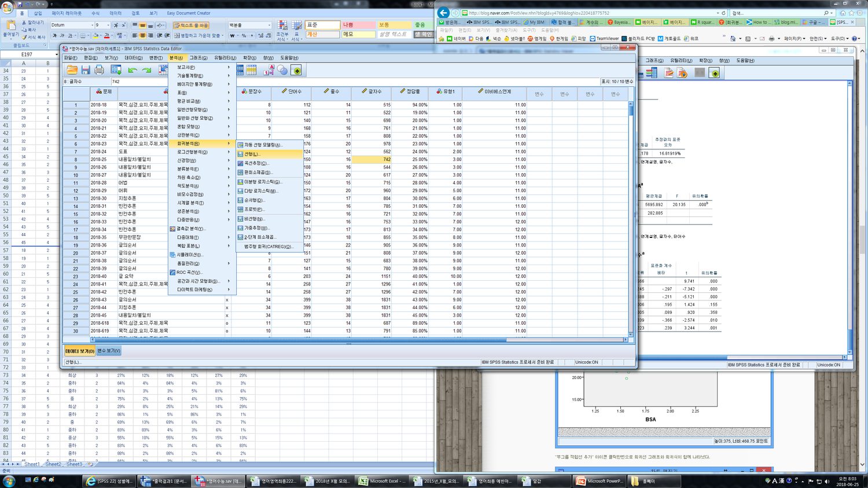This screenshot has height=488, width=868.
Task: Expand the 기술통계량(E) submenu
Action: 203,76
